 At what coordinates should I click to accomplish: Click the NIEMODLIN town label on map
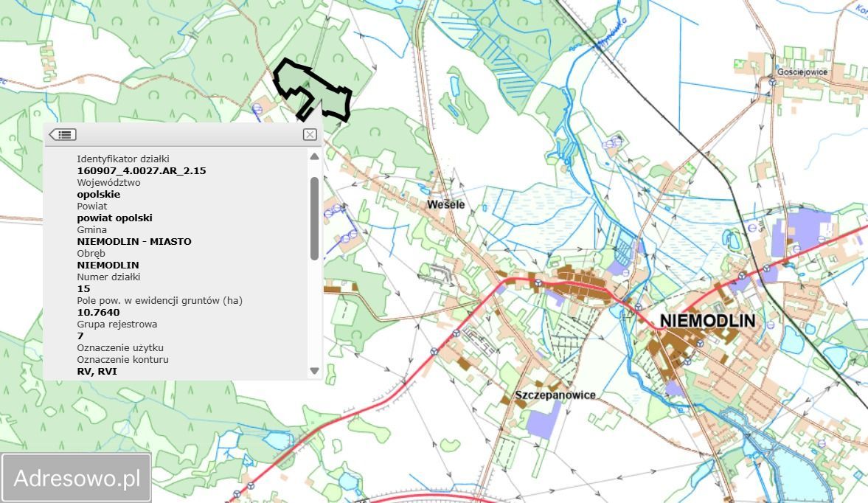[707, 321]
